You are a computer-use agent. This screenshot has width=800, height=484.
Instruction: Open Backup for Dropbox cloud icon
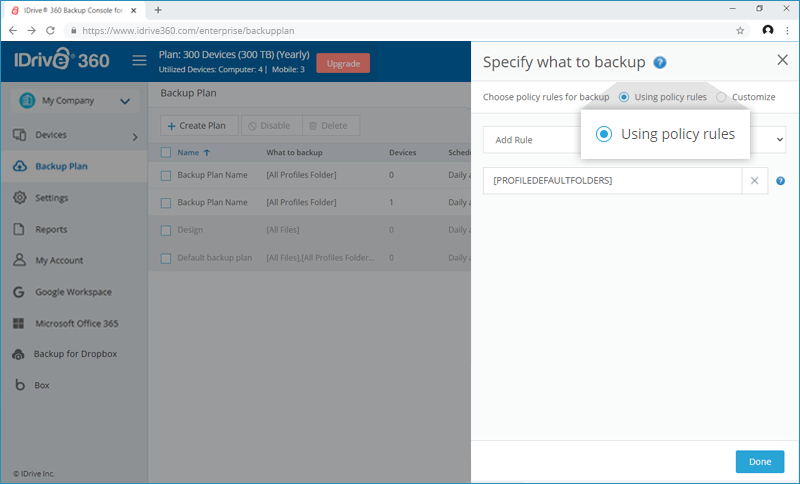coord(18,354)
